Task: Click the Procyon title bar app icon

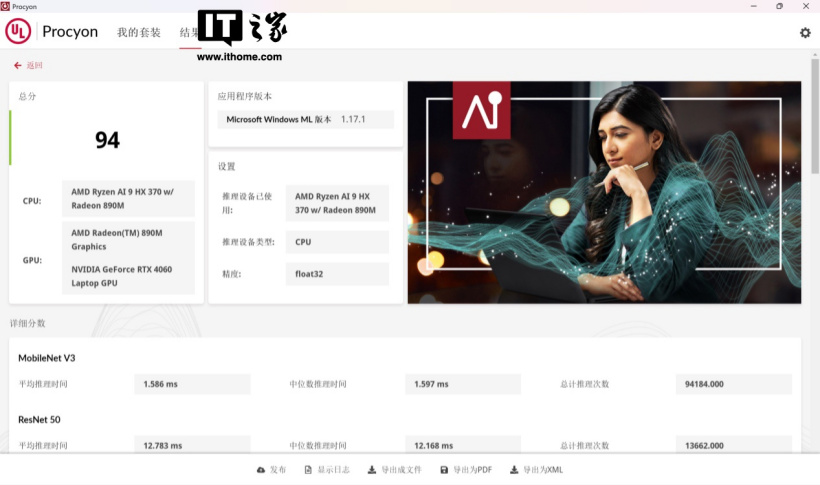Action: pos(6,6)
